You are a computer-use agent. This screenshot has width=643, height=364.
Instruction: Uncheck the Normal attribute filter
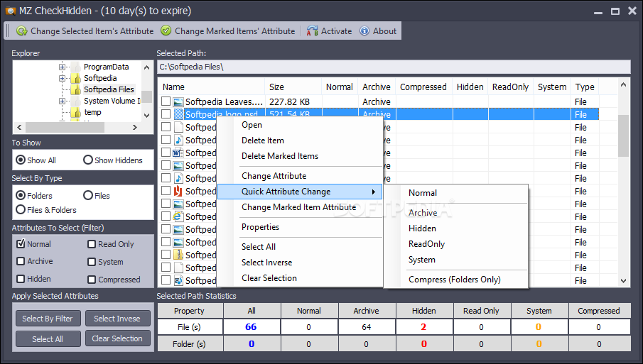pos(21,244)
